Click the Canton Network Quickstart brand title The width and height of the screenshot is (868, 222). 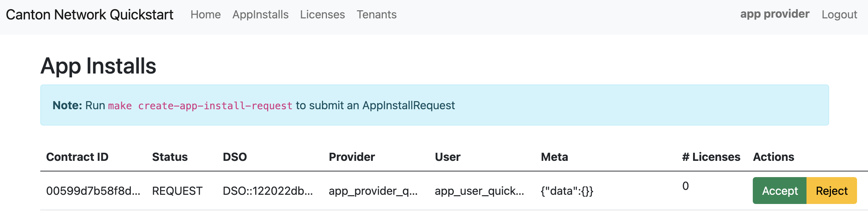click(x=89, y=14)
